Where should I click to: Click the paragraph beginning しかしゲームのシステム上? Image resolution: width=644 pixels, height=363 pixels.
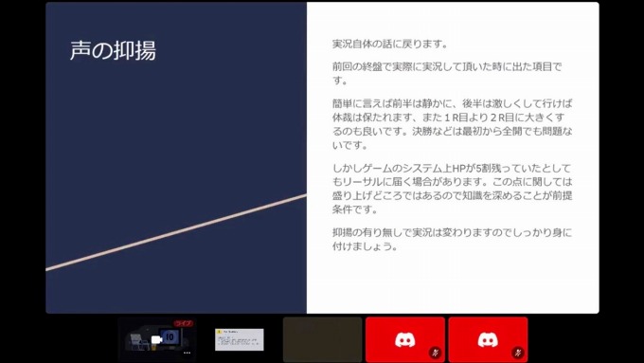point(452,189)
